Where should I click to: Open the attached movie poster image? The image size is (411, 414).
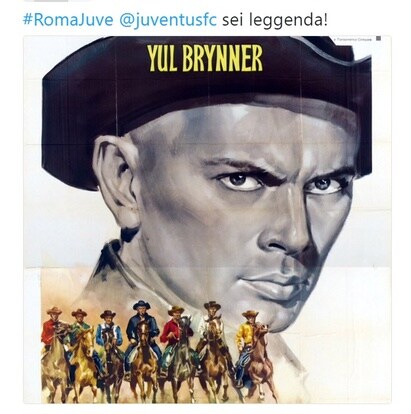point(207,220)
